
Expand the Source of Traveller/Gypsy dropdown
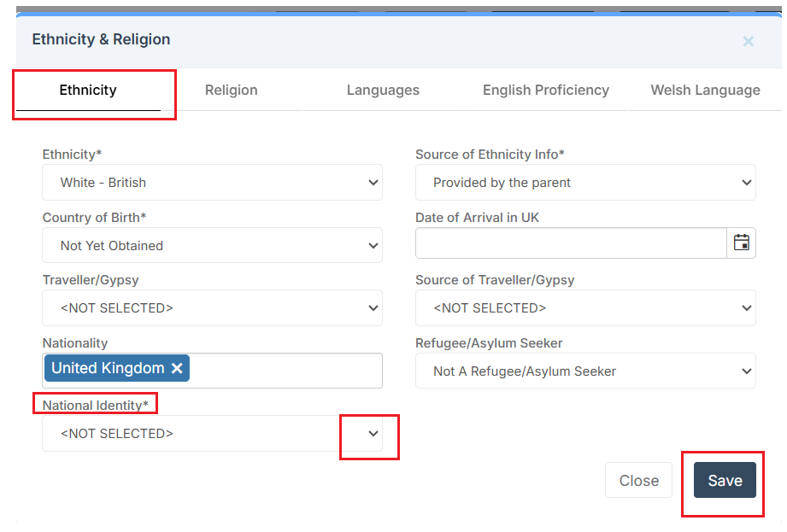[x=585, y=308]
